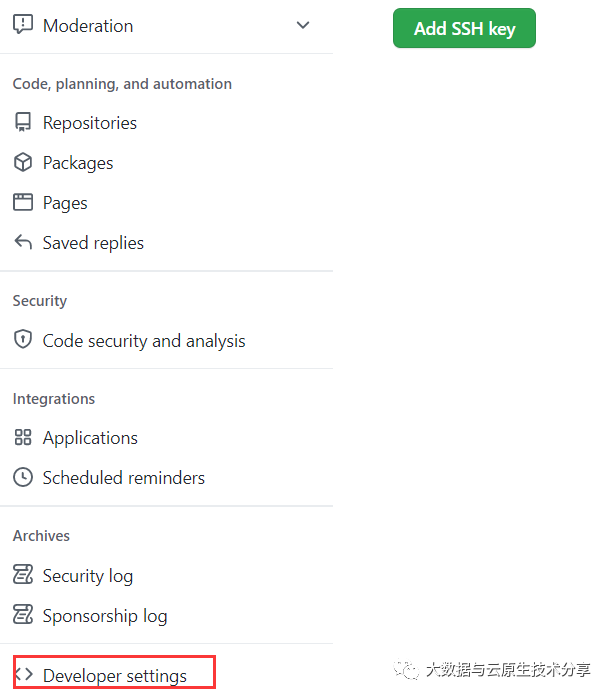This screenshot has height=697, width=610.
Task: Click the Add SSH key button
Action: 464,28
